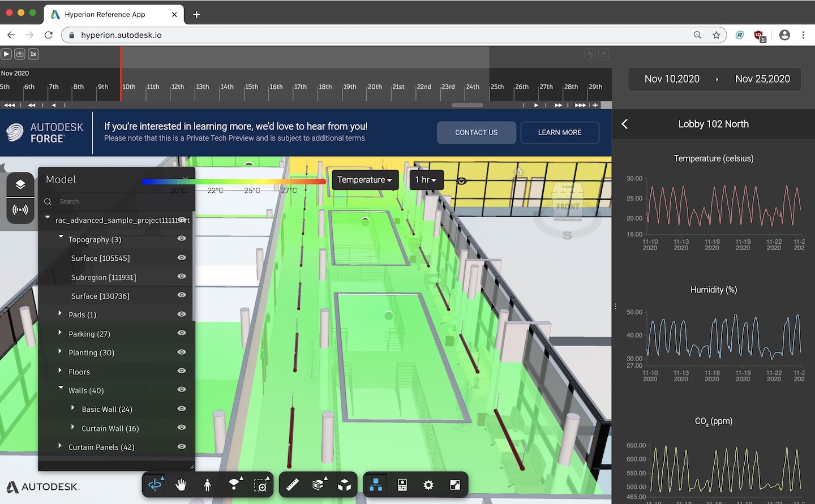The image size is (815, 504).
Task: Click the CONTACT US button
Action: pos(476,132)
